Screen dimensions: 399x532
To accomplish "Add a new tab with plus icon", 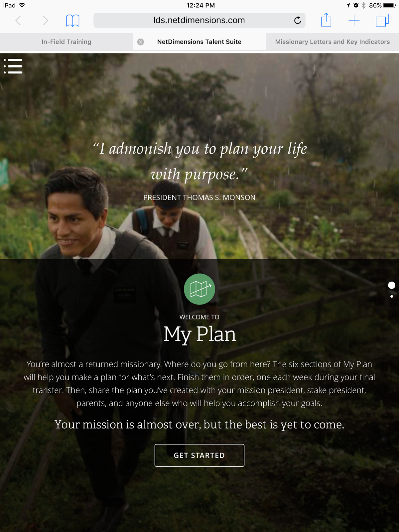I will 354,20.
